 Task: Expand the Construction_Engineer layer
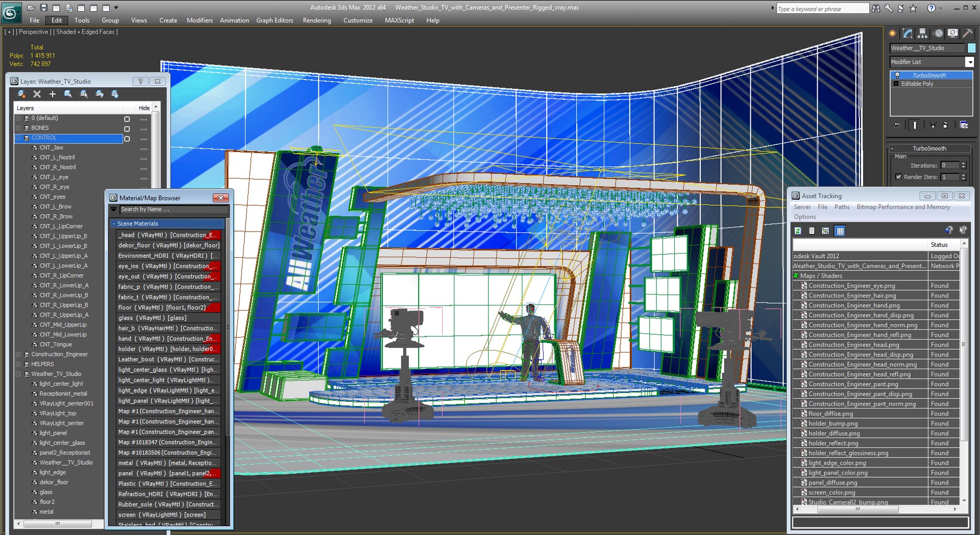(x=18, y=354)
